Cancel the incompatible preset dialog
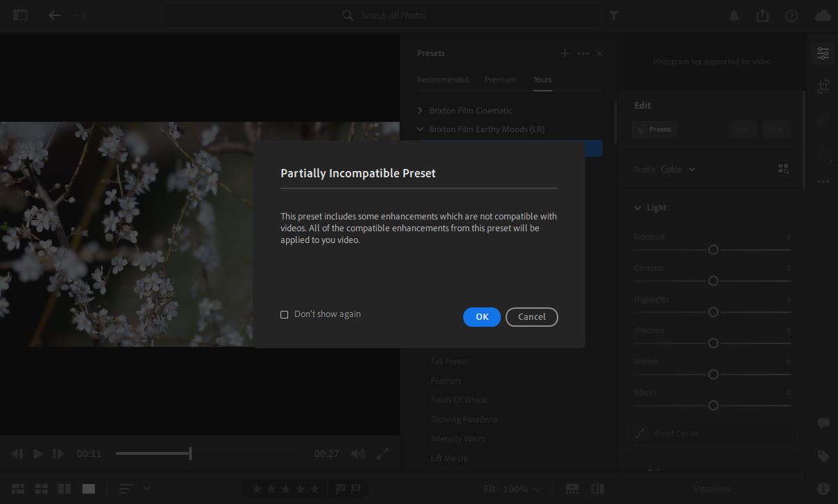This screenshot has width=838, height=504. (531, 317)
